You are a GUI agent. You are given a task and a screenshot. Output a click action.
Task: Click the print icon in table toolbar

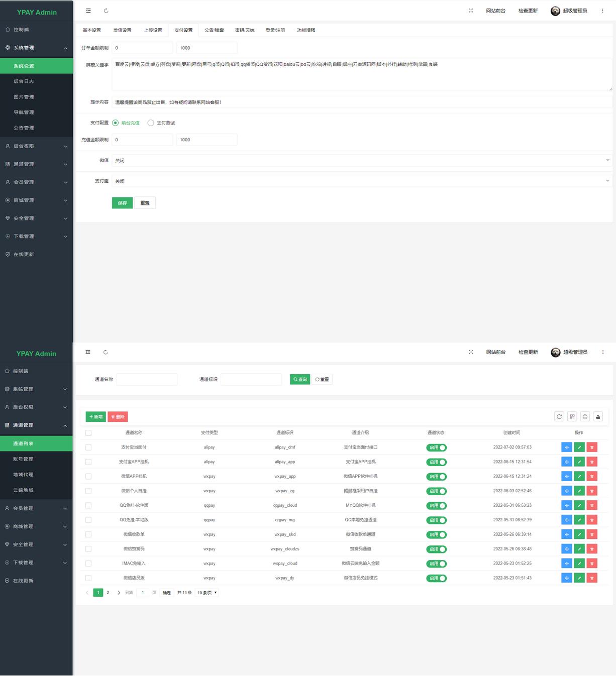pyautogui.click(x=585, y=416)
